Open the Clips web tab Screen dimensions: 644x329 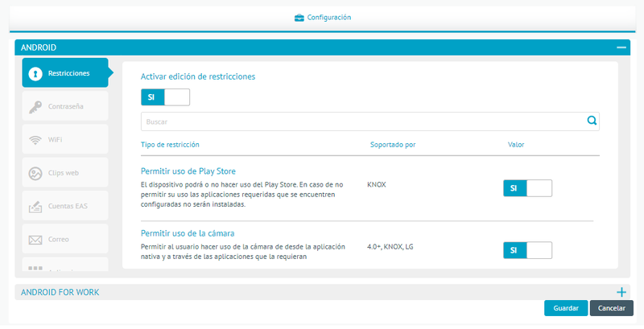coord(65,173)
